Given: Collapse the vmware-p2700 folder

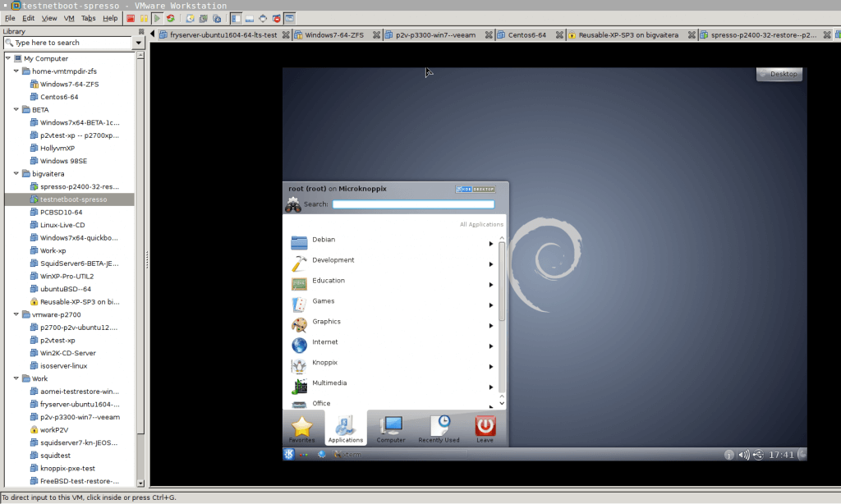Looking at the screenshot, I should [x=16, y=314].
